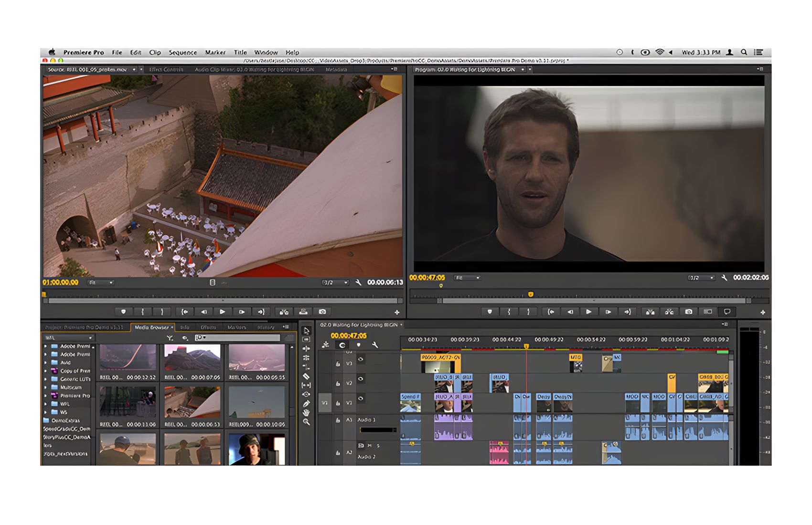
Task: Select the Razor tool
Action: (307, 376)
